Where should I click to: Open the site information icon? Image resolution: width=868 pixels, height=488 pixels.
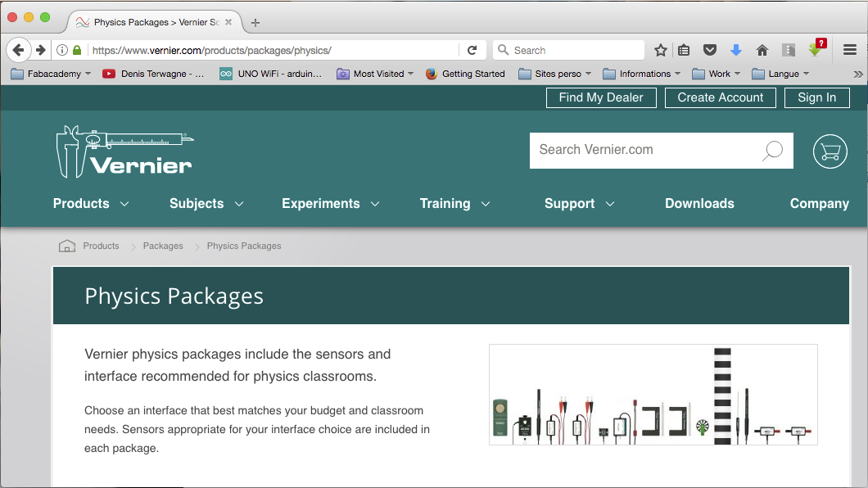click(x=62, y=50)
